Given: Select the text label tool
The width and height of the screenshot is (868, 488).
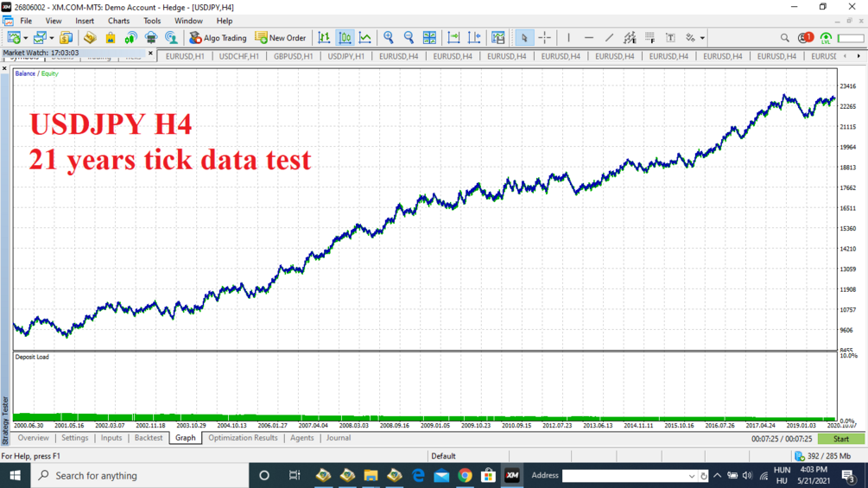Looking at the screenshot, I should click(670, 38).
